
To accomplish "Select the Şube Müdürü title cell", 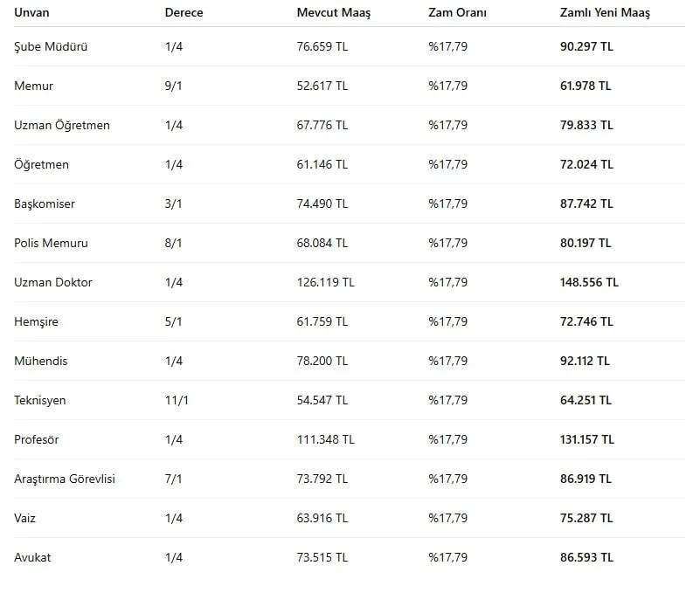I will [x=51, y=47].
